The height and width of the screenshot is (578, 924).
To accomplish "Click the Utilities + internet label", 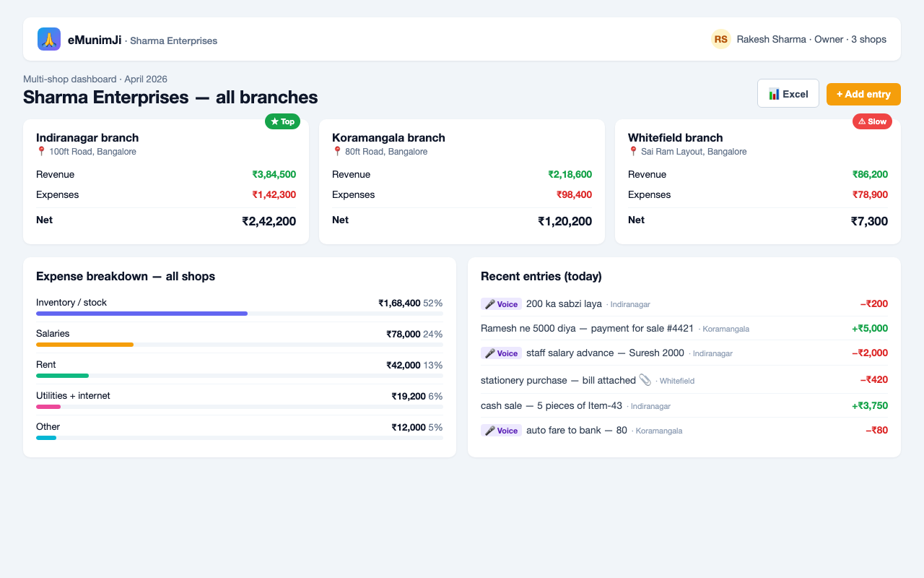I will pyautogui.click(x=73, y=396).
